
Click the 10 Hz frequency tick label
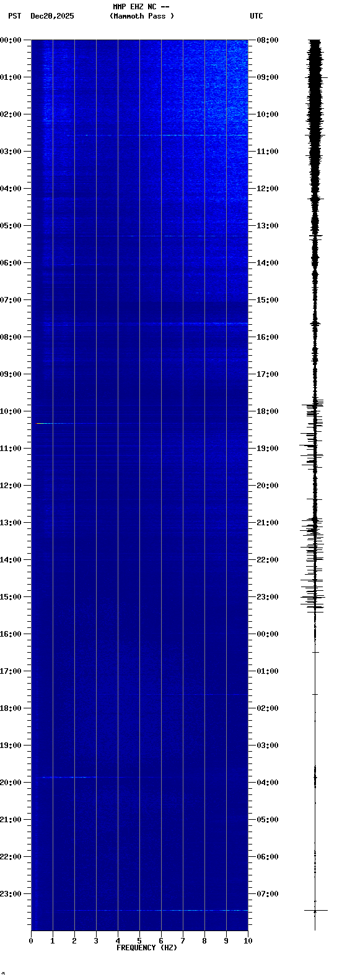tap(248, 941)
